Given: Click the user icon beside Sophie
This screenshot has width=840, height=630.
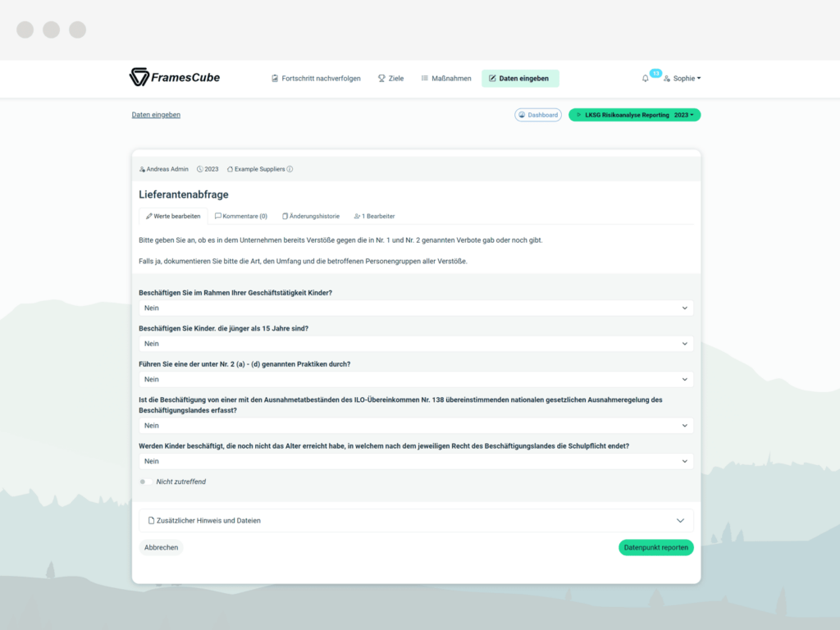Looking at the screenshot, I should (x=667, y=79).
